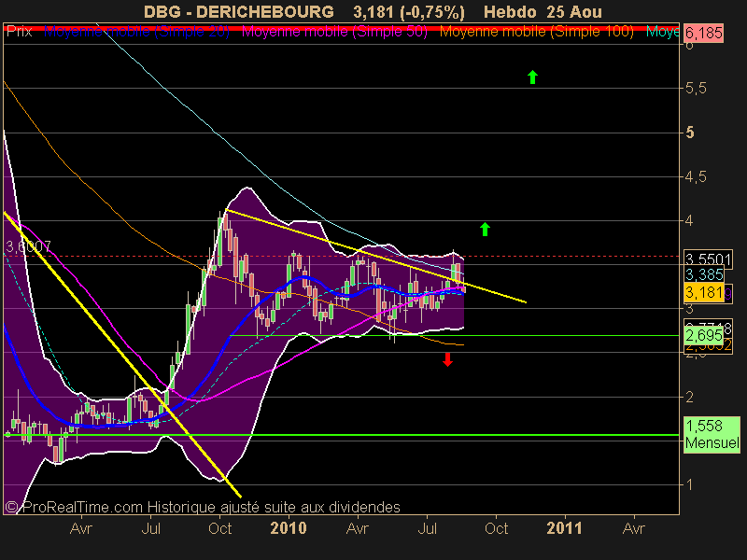The width and height of the screenshot is (747, 560).
Task: Click the price change '3,181 (-0,75%)'
Action: click(409, 11)
